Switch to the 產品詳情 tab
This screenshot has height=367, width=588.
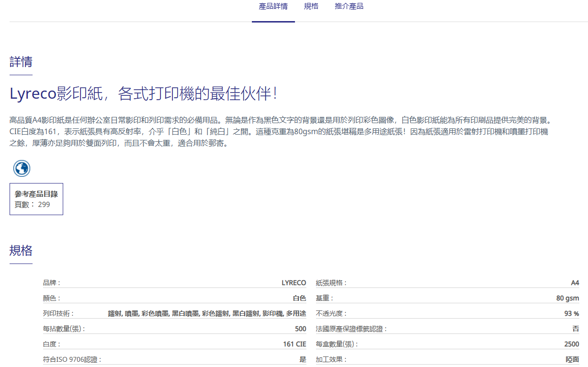(x=273, y=7)
